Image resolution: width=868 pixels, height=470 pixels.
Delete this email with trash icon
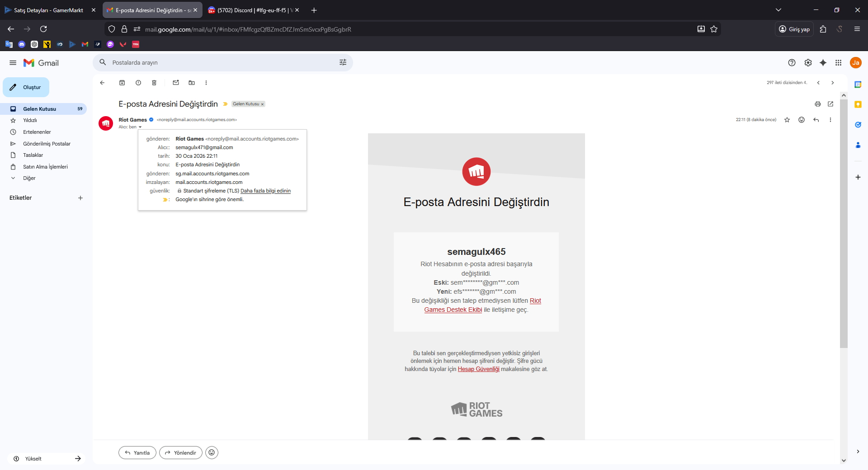[x=154, y=83]
